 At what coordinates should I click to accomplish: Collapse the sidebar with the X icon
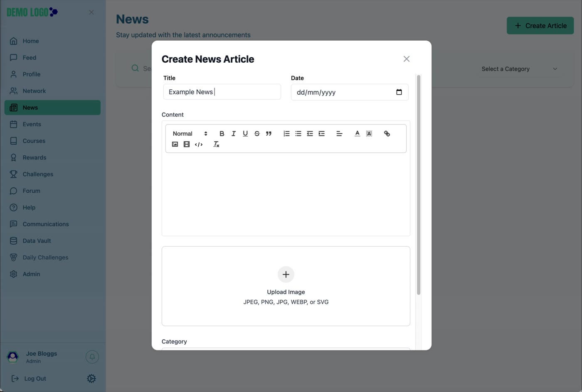[91, 12]
